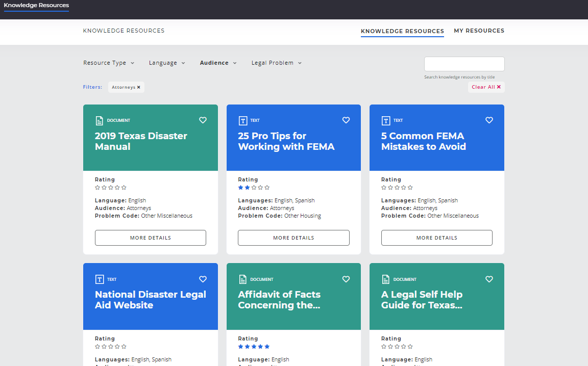Expand the Resource Type dropdown

108,63
